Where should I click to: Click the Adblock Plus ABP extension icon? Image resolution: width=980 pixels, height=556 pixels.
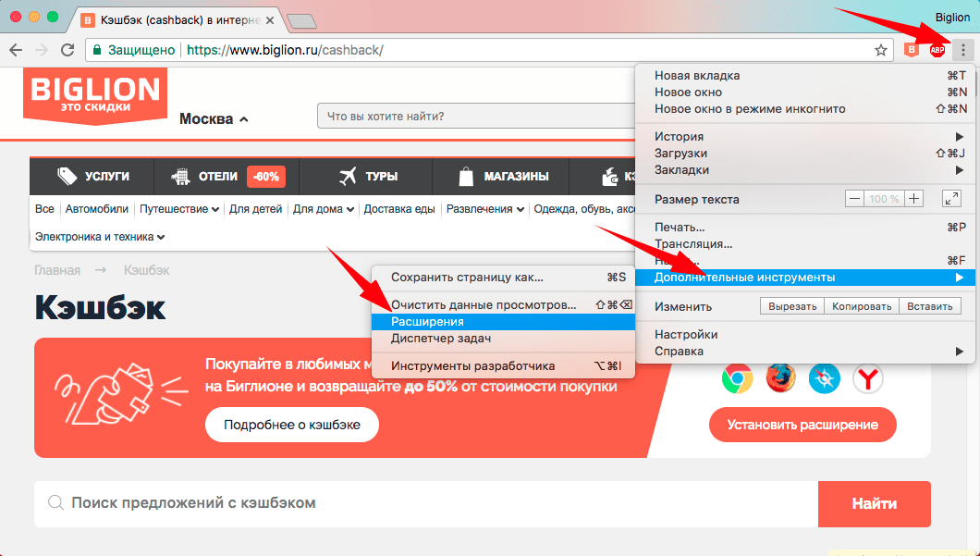tap(937, 50)
